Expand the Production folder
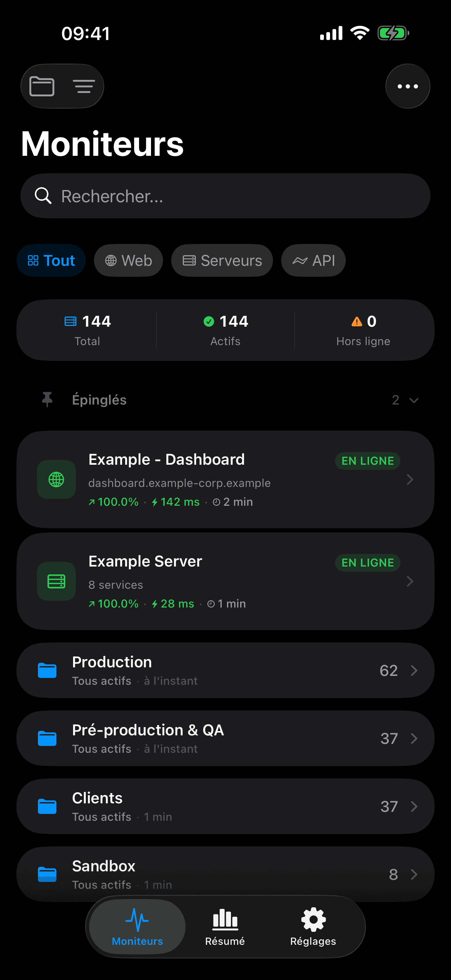The width and height of the screenshot is (451, 980). coord(225,670)
